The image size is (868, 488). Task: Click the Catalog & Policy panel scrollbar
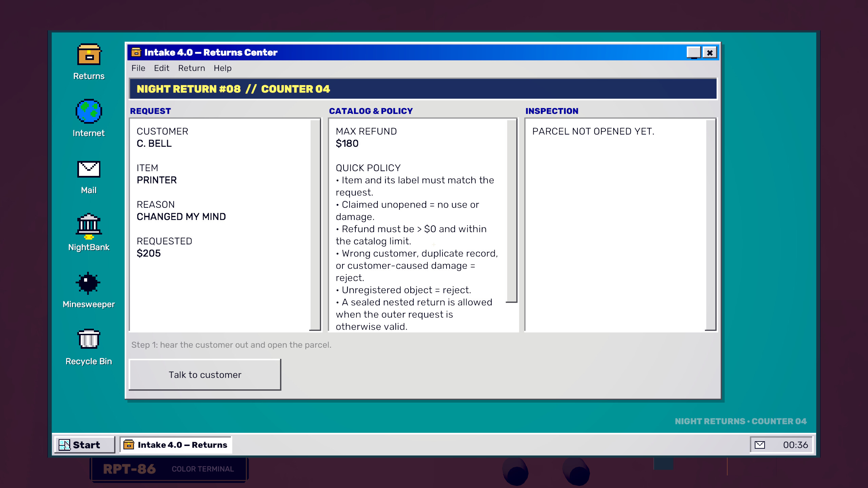tap(512, 210)
